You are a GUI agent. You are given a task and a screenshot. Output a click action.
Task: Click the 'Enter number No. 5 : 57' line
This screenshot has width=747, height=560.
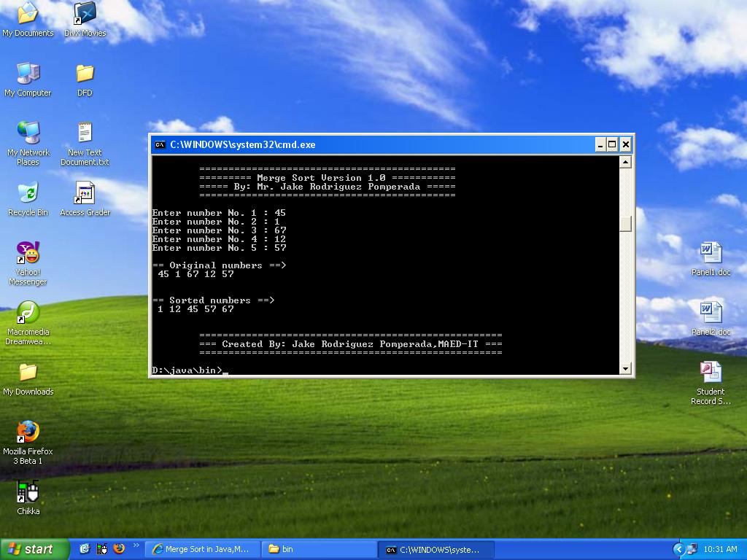coord(219,248)
